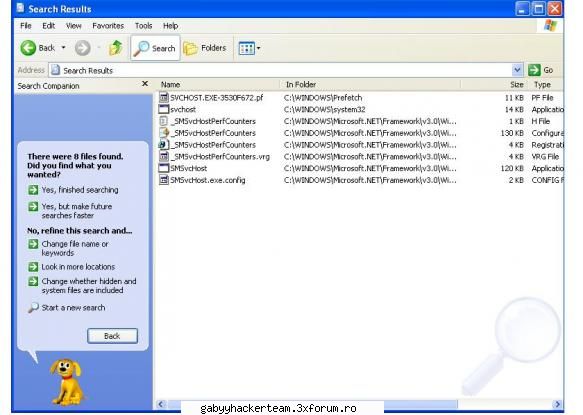Screen dimensions: 583x415
Task: Expand the Views dropdown arrow
Action: click(259, 48)
